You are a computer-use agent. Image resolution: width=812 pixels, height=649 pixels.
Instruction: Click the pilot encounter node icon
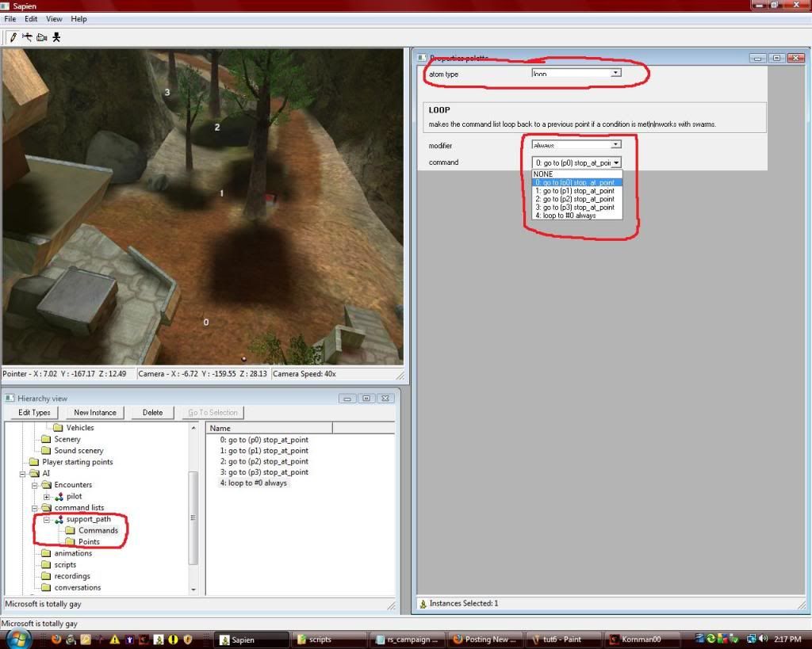tap(59, 496)
